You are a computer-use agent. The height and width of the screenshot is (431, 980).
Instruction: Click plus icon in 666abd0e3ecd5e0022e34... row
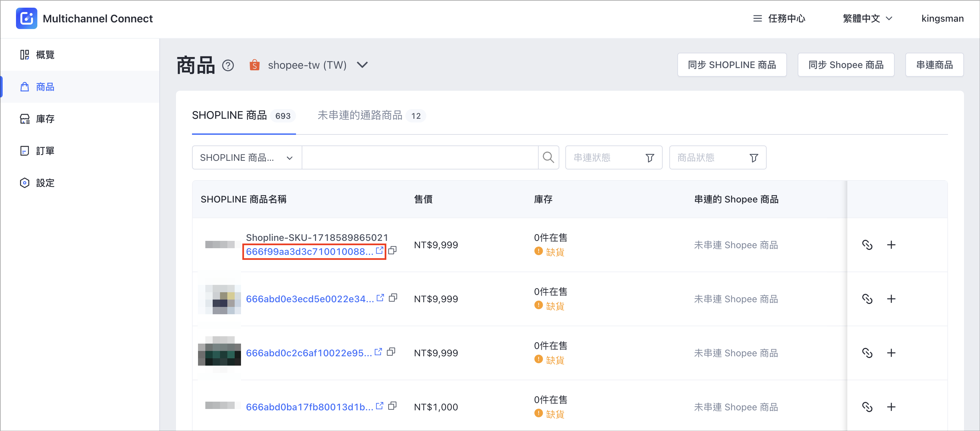pos(891,299)
